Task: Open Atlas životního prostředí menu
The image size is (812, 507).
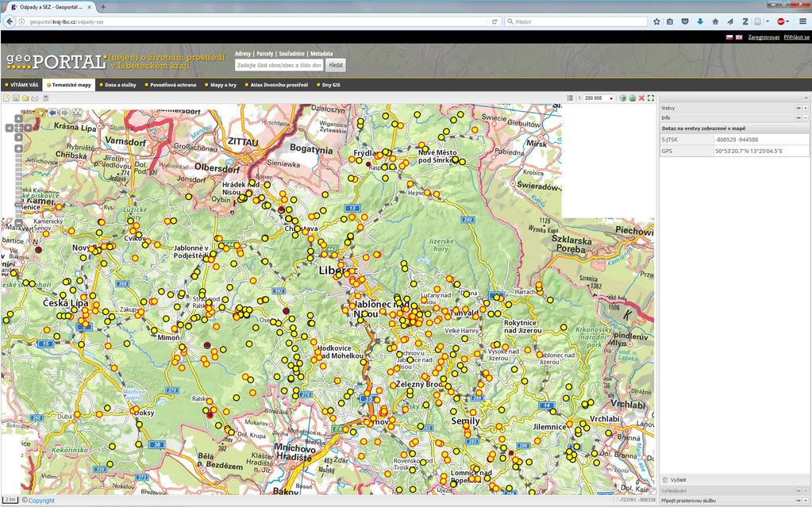Action: (276, 85)
